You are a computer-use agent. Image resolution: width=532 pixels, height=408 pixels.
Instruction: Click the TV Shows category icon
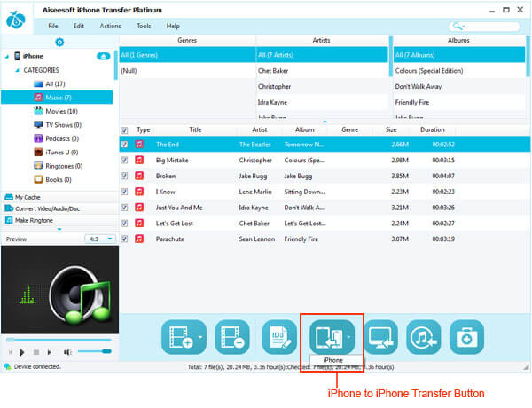coord(38,124)
